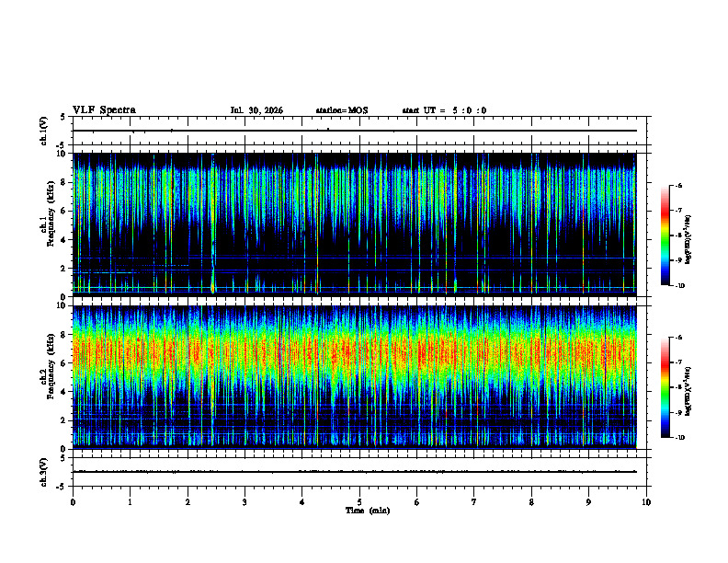Viewport: 728px width, 563px height.
Task: Click the "6" kHz tick on ch.2 frequency axis
Action: pyautogui.click(x=64, y=363)
